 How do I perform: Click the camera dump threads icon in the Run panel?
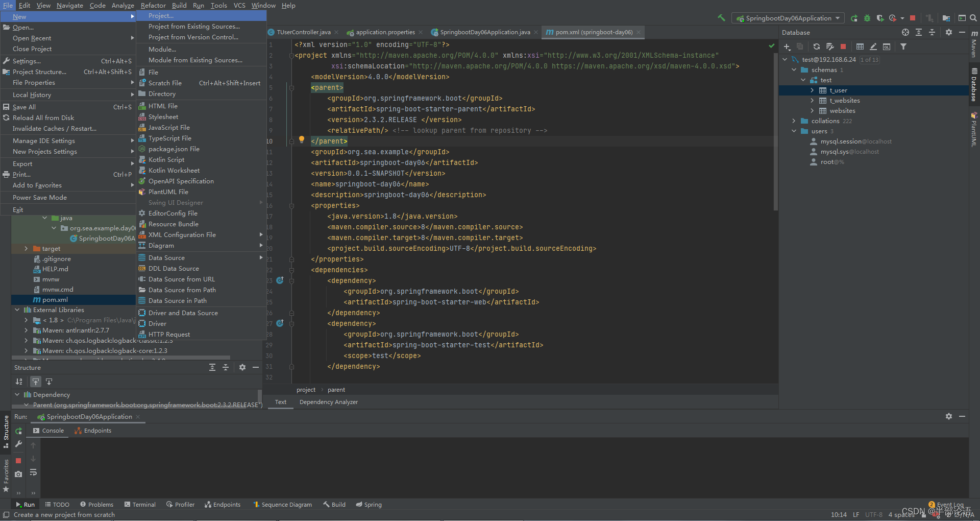(18, 474)
